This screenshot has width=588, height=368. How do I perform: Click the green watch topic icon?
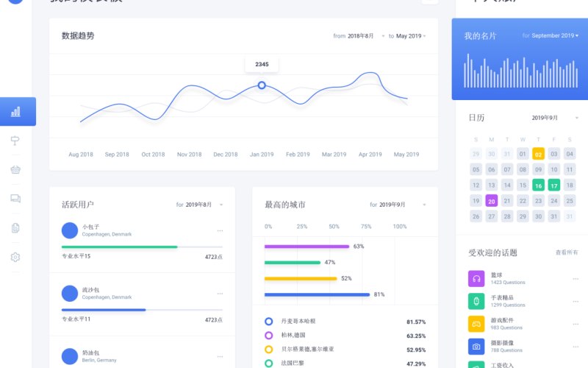476,301
